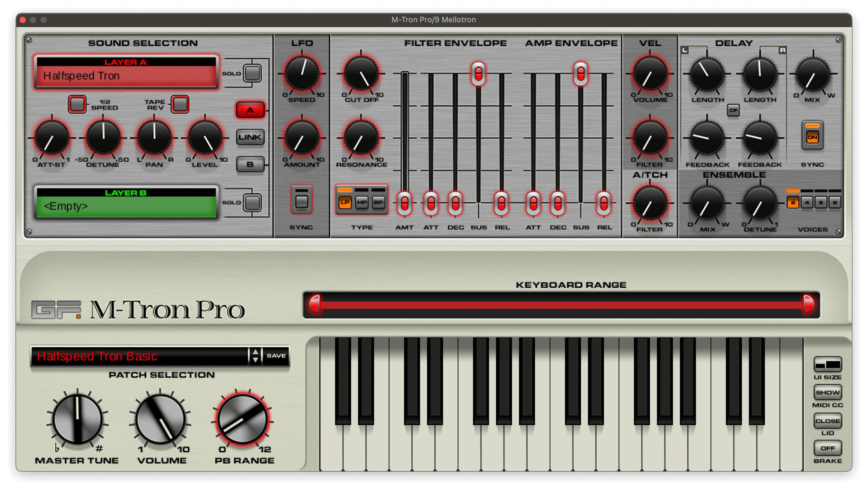Toggle the TAPE REV switch
Viewport: 868px width, 490px height.
[180, 104]
